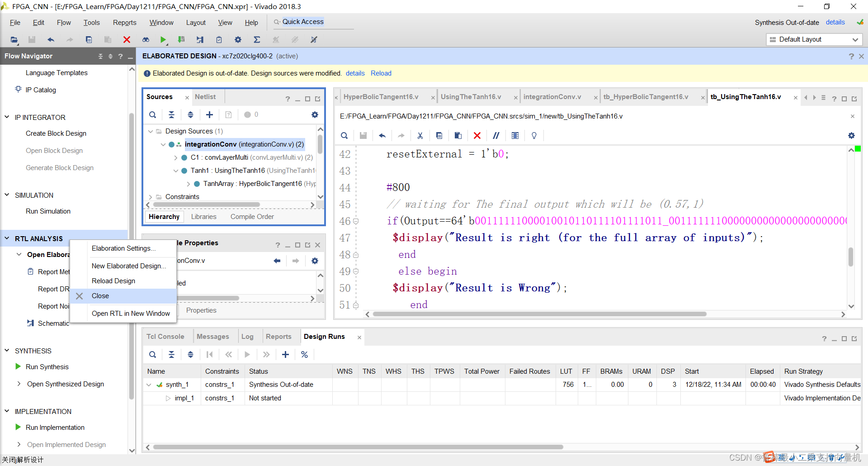This screenshot has height=466, width=868.
Task: Click the Sigma report icon in toolbar
Action: (257, 40)
